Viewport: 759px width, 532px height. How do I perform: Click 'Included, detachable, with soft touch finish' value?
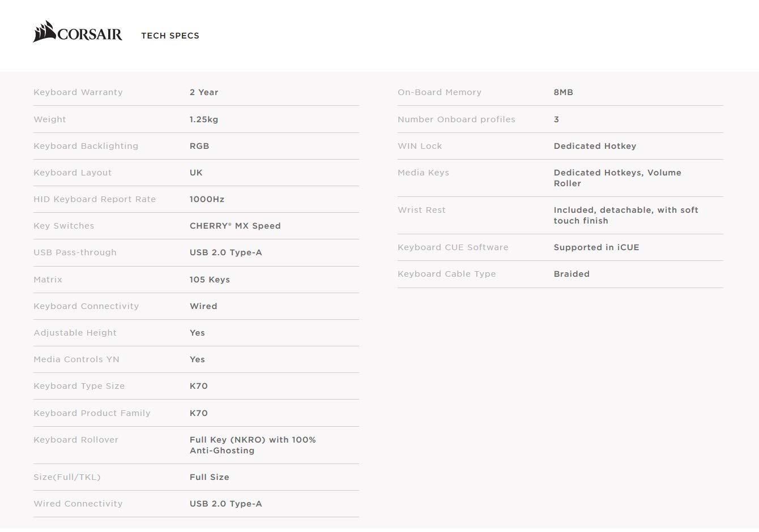coord(626,215)
